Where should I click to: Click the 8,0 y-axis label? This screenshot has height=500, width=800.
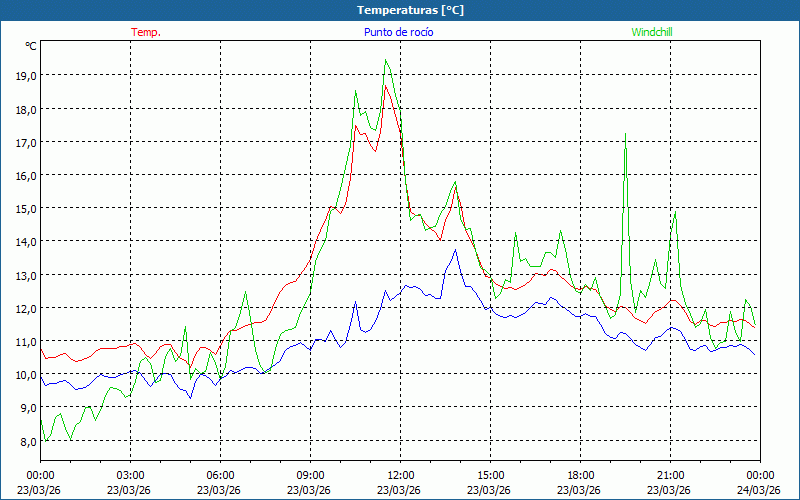click(28, 442)
